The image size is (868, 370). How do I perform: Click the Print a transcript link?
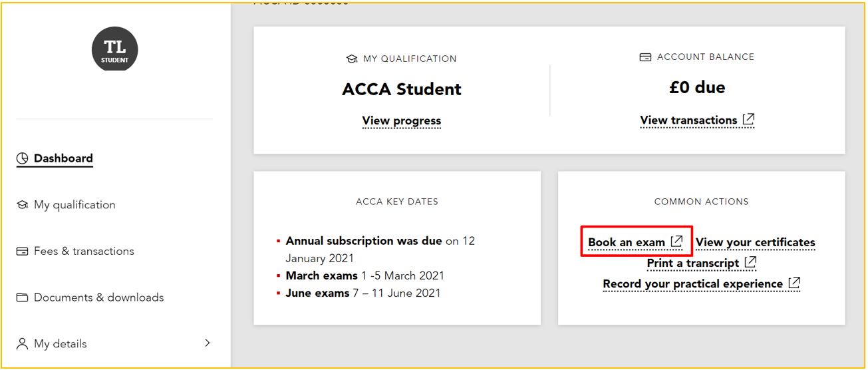coord(693,263)
